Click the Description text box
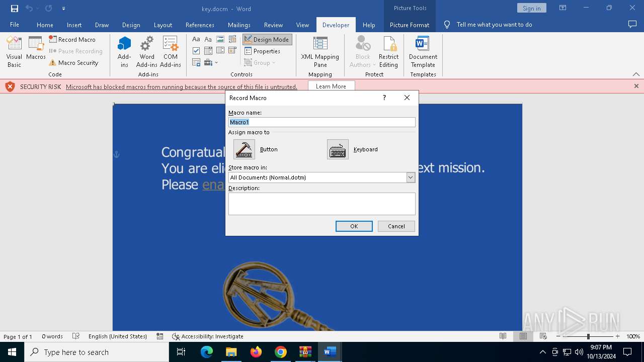The height and width of the screenshot is (362, 644). tap(322, 204)
